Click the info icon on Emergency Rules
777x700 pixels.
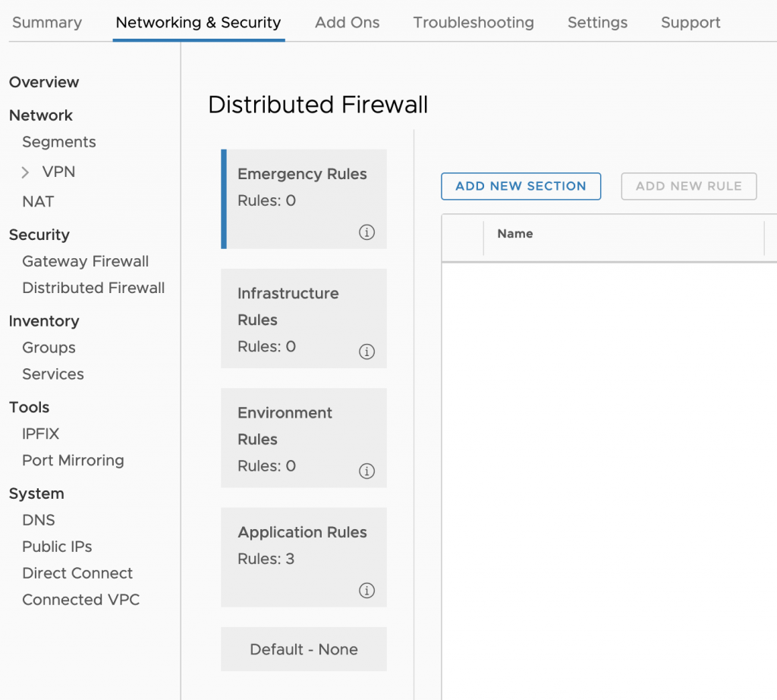coord(366,232)
